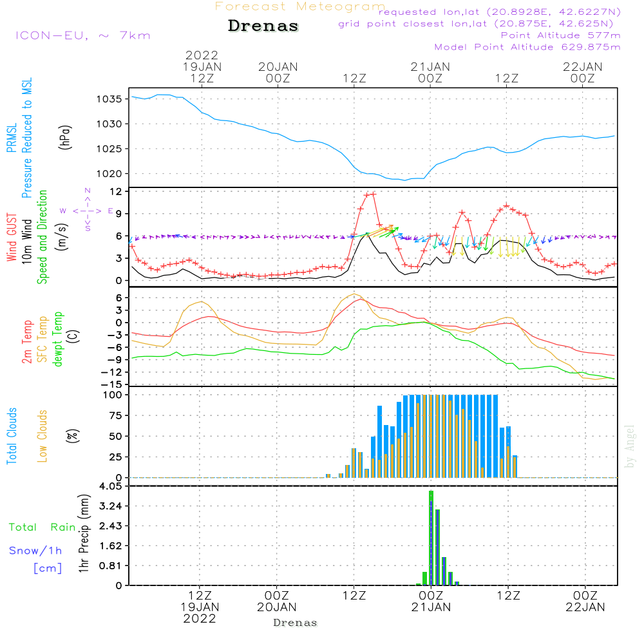Click the orange Low Clouds label
The width and height of the screenshot is (644, 644).
point(43,435)
